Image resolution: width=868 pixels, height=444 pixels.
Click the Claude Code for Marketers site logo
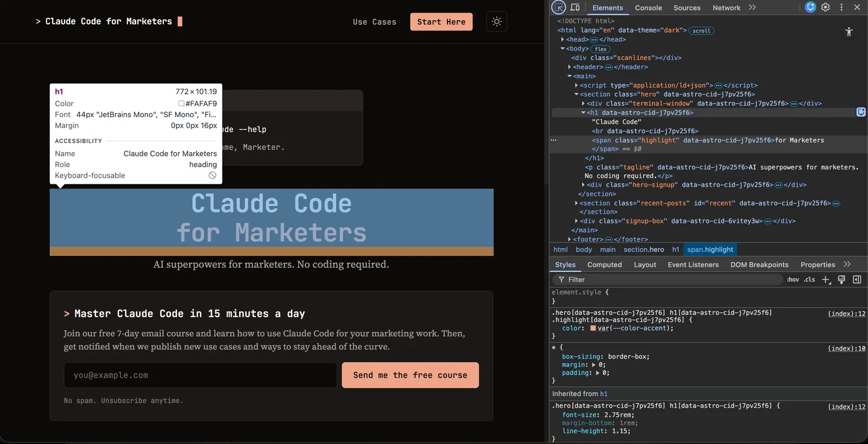click(108, 21)
